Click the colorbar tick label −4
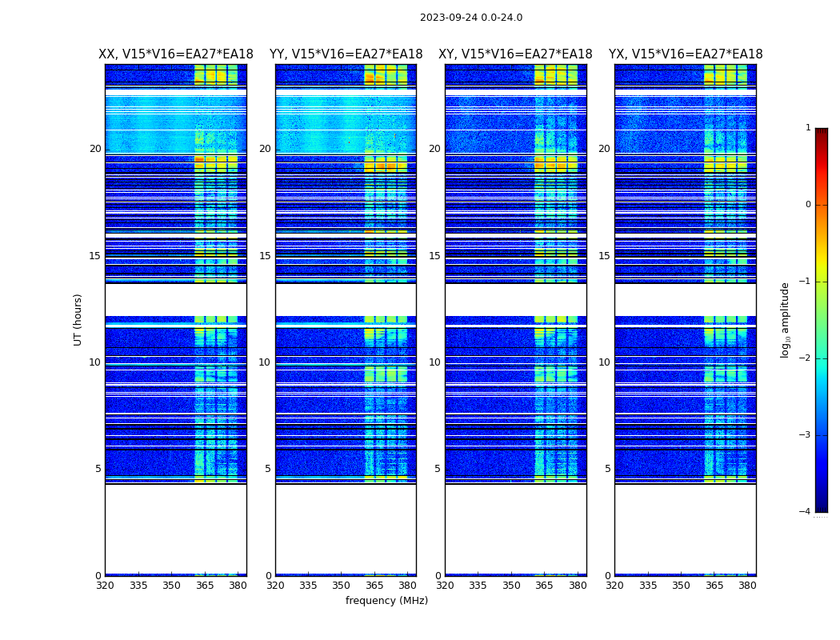Image resolution: width=840 pixels, height=640 pixels. pos(806,512)
